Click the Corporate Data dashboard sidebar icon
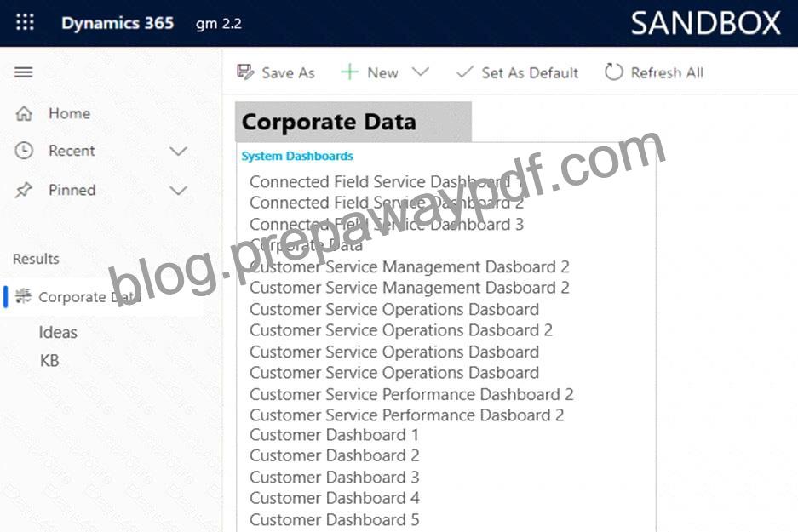 tap(23, 296)
